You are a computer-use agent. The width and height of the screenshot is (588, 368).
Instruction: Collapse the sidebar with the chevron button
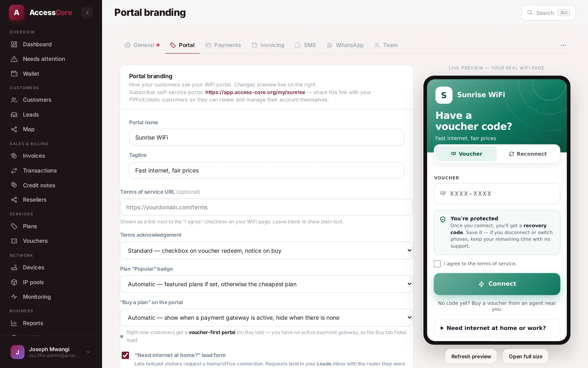point(87,13)
